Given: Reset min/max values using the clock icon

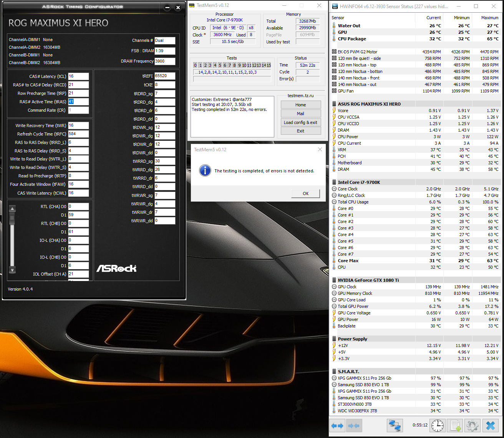Looking at the screenshot, I should pos(437,426).
